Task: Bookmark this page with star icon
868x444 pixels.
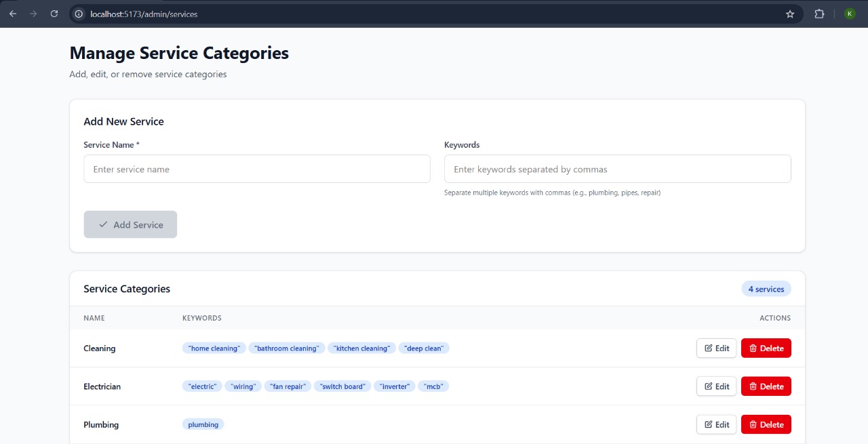Action: click(790, 14)
